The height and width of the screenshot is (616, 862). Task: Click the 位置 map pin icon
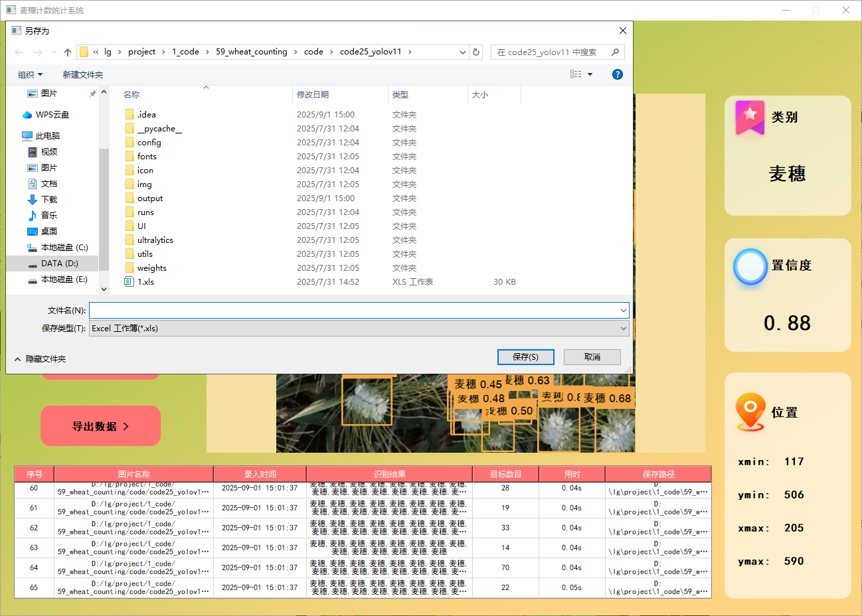click(750, 412)
